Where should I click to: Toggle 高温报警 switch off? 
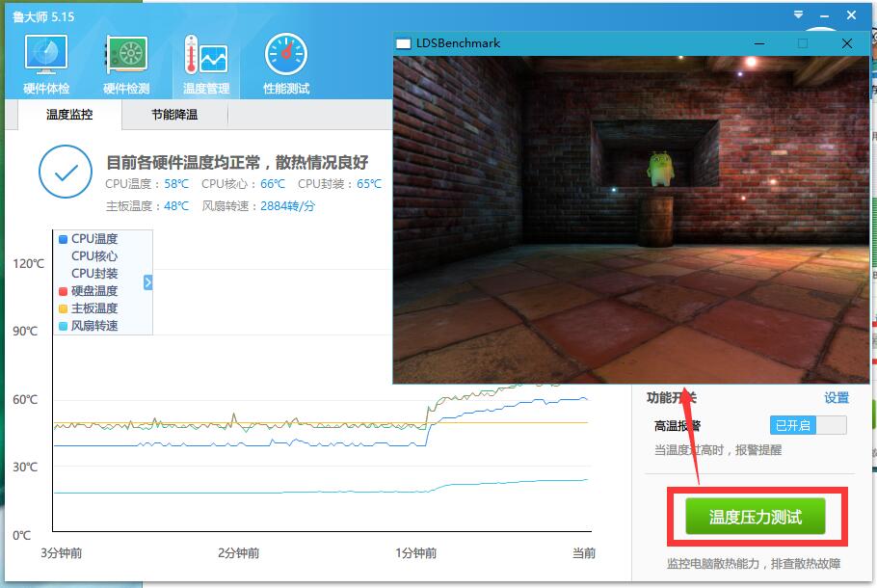pos(808,425)
